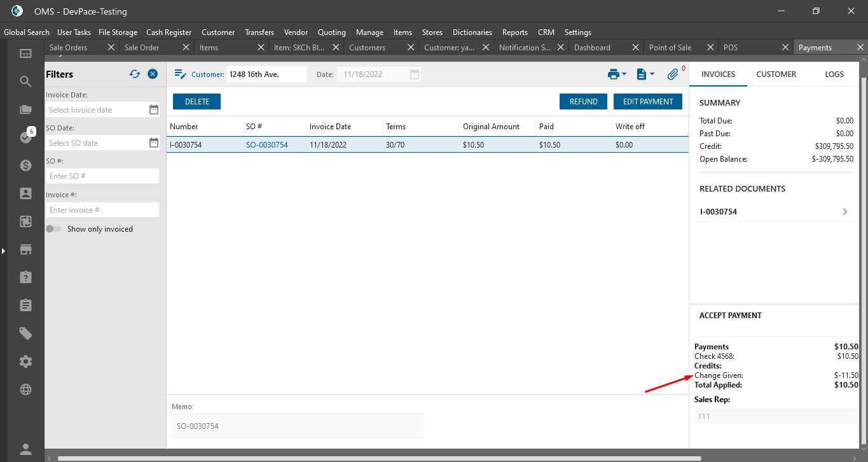Viewport: 868px width, 462px height.
Task: Clear filters with the blue X icon
Action: point(153,74)
